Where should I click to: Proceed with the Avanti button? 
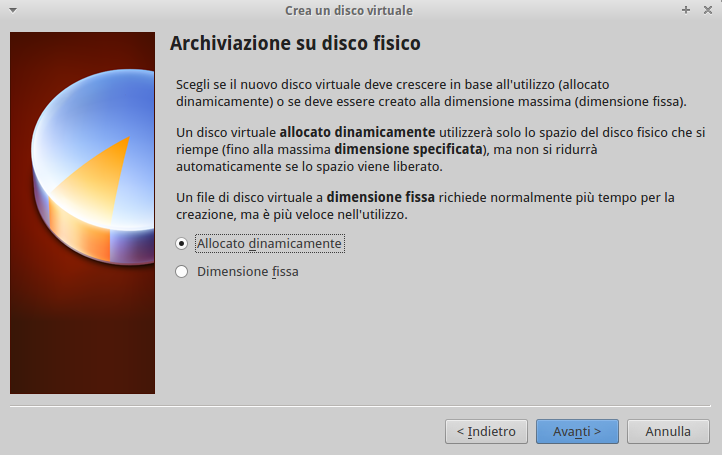pos(577,432)
